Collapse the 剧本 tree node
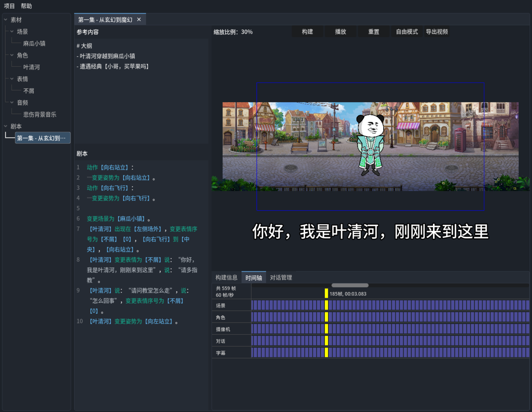The width and height of the screenshot is (532, 412). tap(6, 126)
